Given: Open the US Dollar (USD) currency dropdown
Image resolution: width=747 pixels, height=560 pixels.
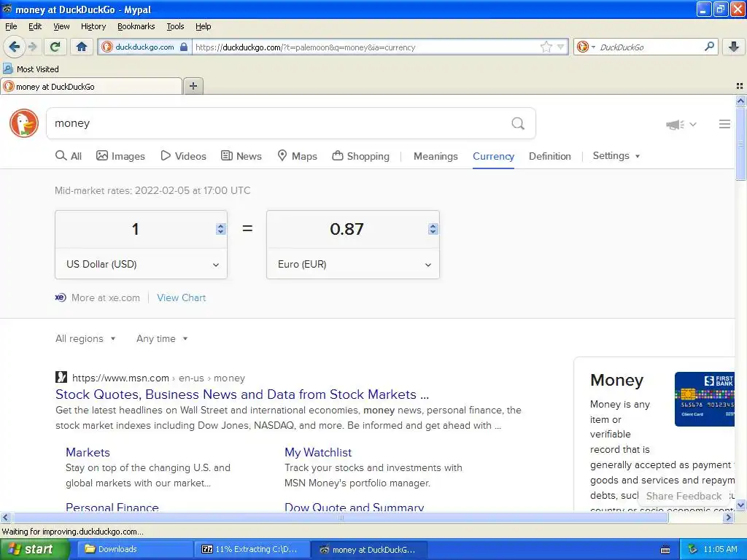Looking at the screenshot, I should click(x=141, y=264).
